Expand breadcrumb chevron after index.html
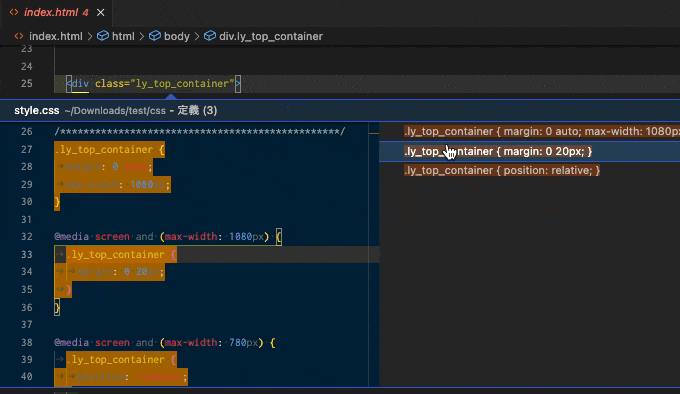 click(90, 36)
